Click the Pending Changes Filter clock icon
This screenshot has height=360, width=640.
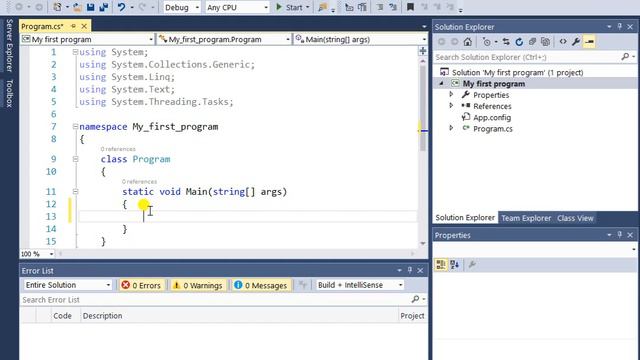point(487,42)
